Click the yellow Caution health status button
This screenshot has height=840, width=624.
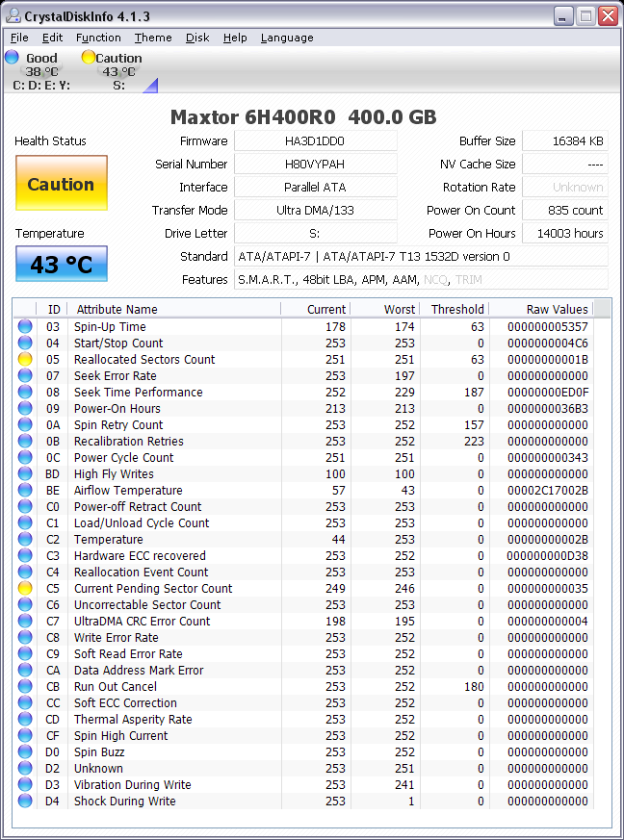[62, 183]
